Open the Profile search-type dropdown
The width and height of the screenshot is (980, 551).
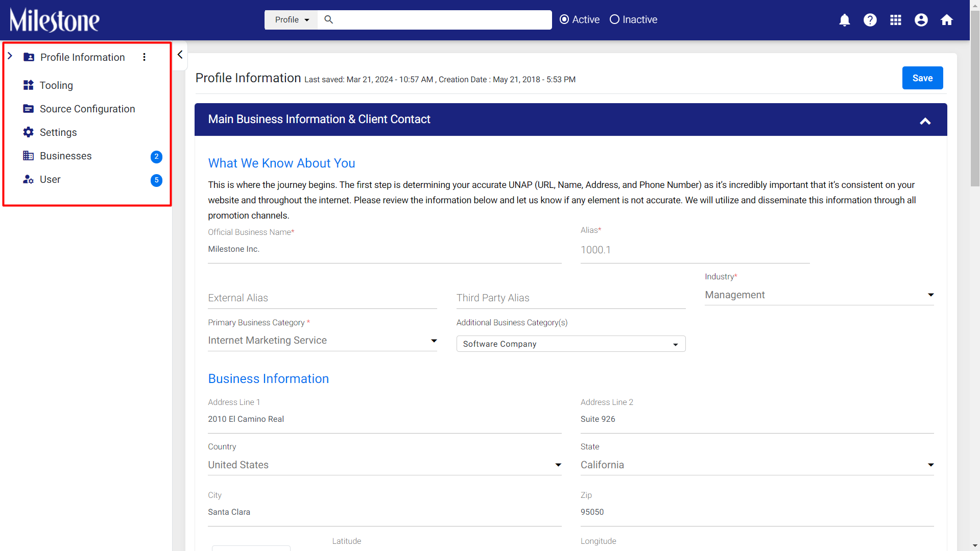tap(292, 20)
